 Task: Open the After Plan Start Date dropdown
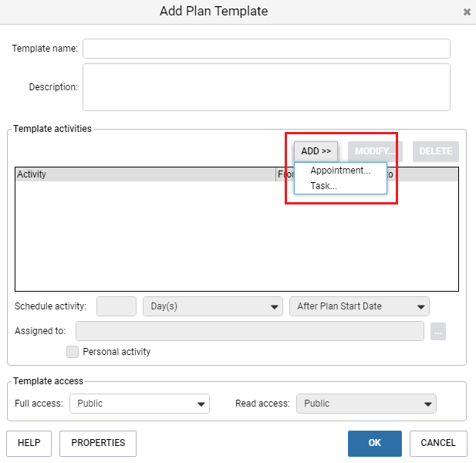360,306
